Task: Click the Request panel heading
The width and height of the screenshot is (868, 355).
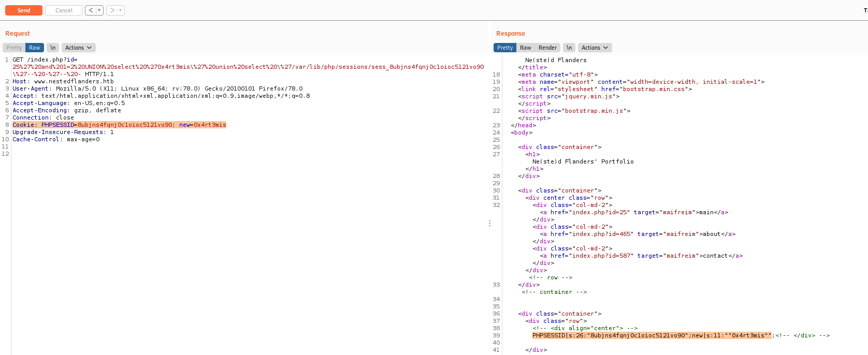Action: [18, 34]
